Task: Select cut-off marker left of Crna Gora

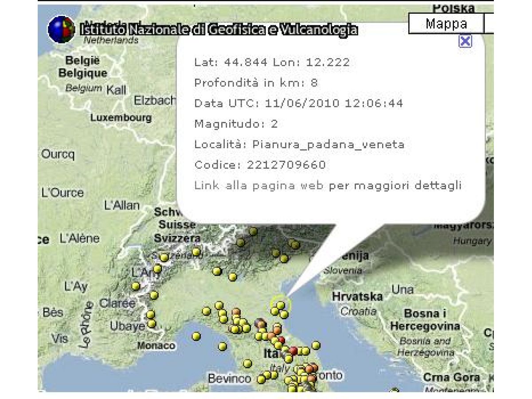Action: click(394, 391)
